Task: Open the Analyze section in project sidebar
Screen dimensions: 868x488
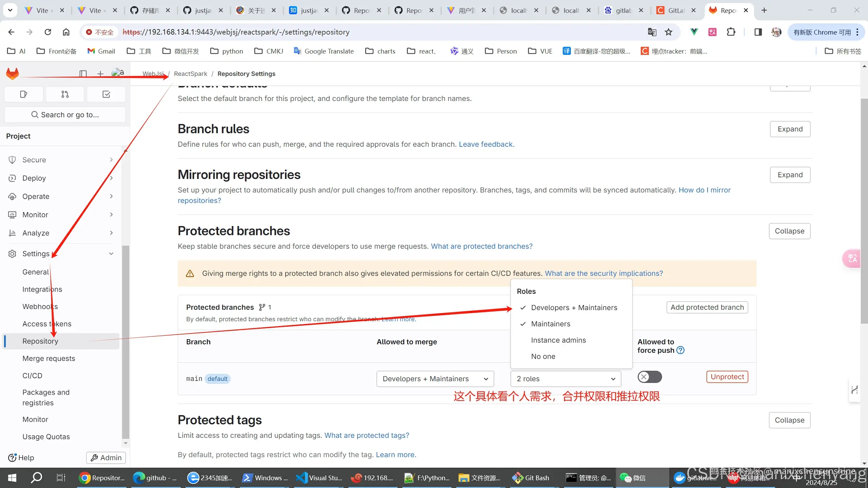Action: click(x=36, y=233)
